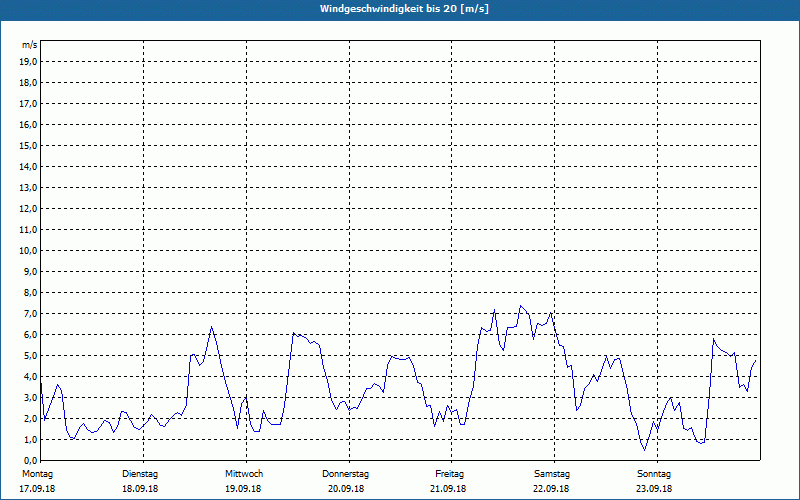The height and width of the screenshot is (500, 800).
Task: Click the 15,0 axis value
Action: tap(28, 145)
